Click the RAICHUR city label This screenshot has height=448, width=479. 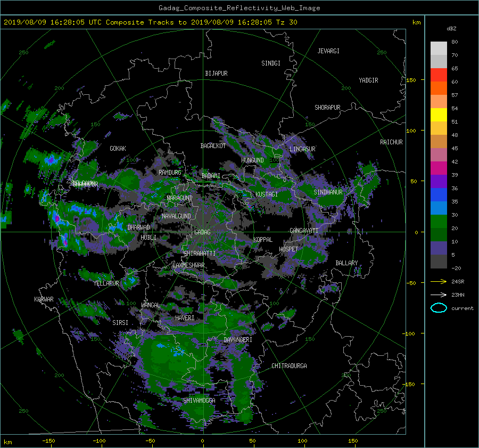(x=391, y=142)
